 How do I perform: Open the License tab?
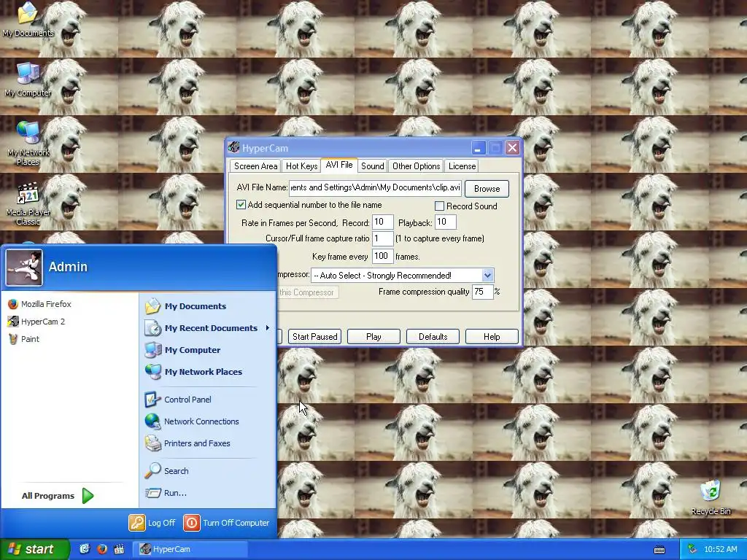coord(462,166)
